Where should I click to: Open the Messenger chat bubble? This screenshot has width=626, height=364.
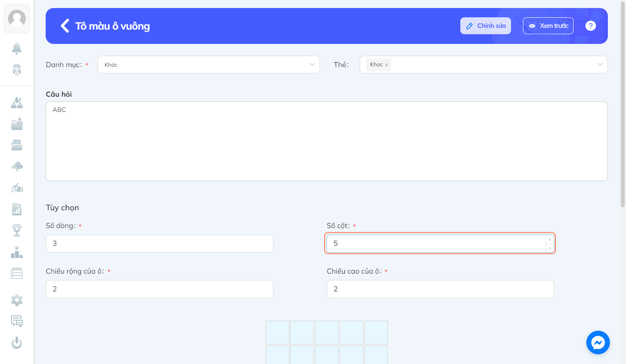coord(598,342)
